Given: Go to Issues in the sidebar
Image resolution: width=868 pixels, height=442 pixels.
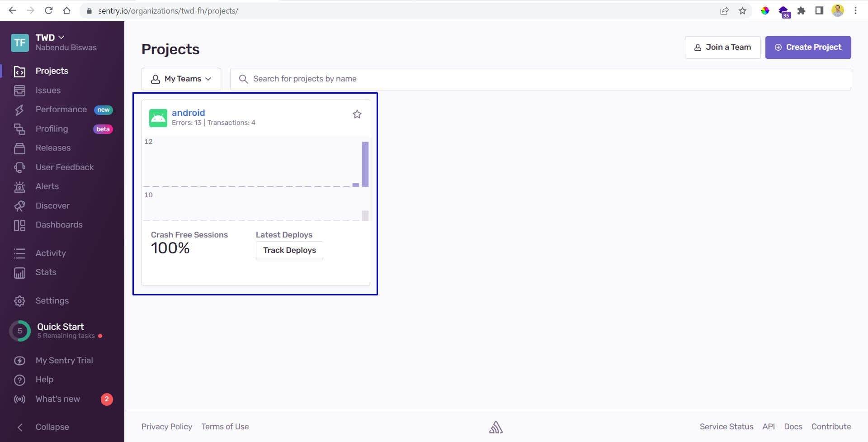Looking at the screenshot, I should 48,90.
